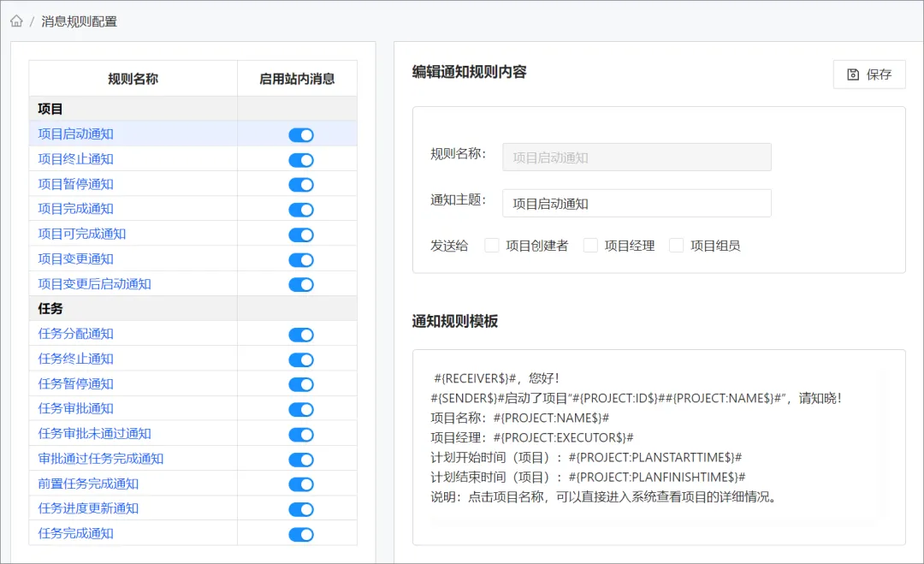
Task: Focus the 通知主题 input field
Action: [x=637, y=204]
